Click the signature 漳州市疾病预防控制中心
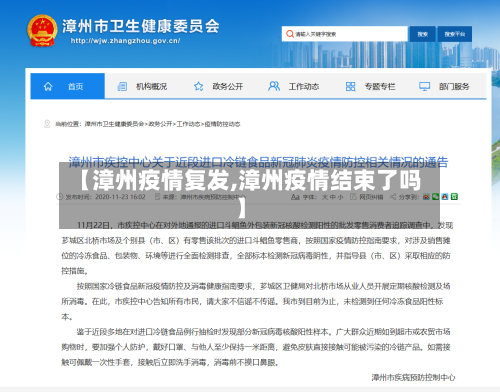This screenshot has width=500, height=392. pos(413,377)
